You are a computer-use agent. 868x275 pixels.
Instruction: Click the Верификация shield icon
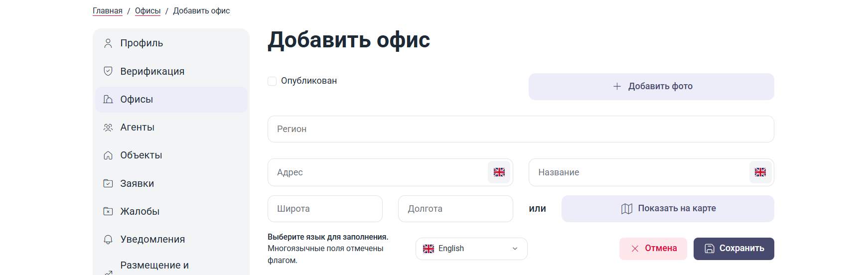(108, 71)
